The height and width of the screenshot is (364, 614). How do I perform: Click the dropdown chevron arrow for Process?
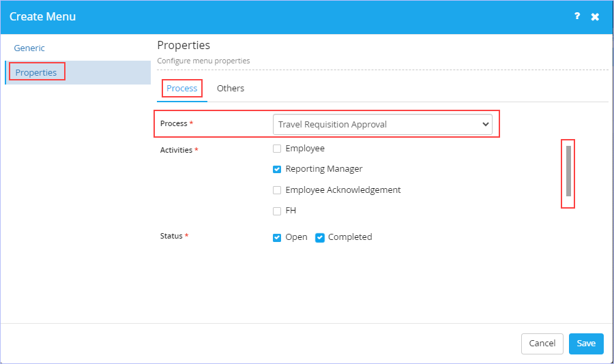486,125
